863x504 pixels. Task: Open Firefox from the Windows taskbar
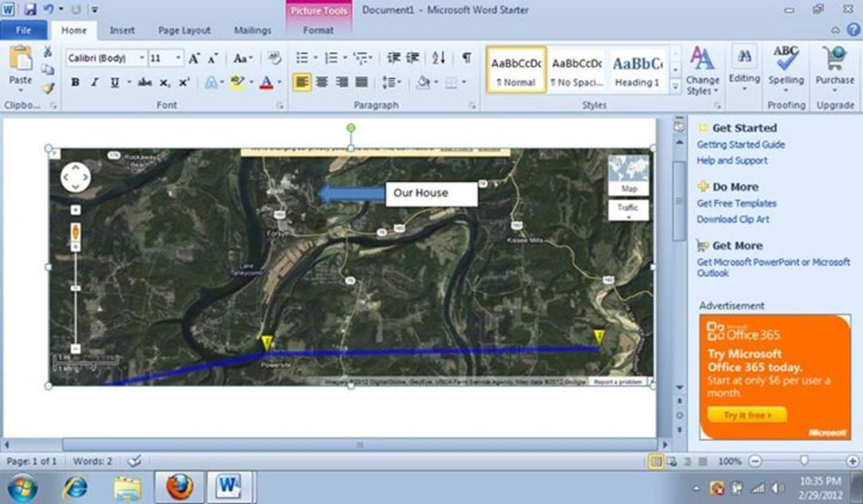click(180, 487)
